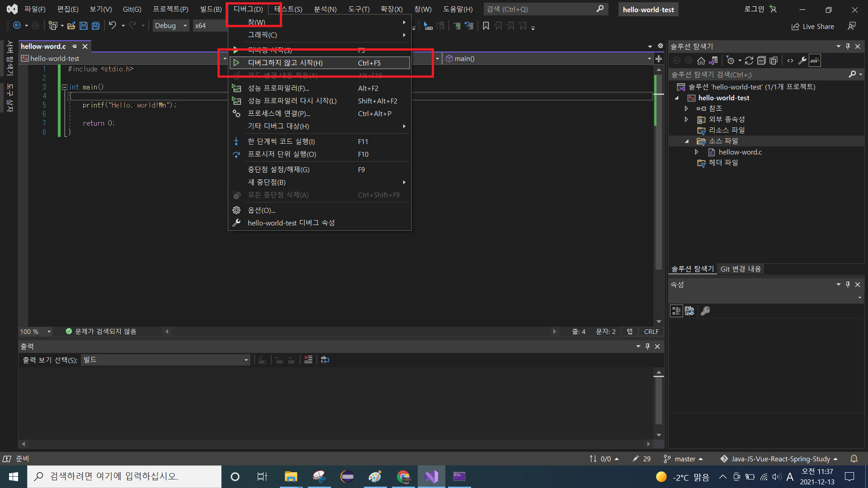
Task: Open Properties wrench icon in Solution Explorer
Action: [x=802, y=61]
